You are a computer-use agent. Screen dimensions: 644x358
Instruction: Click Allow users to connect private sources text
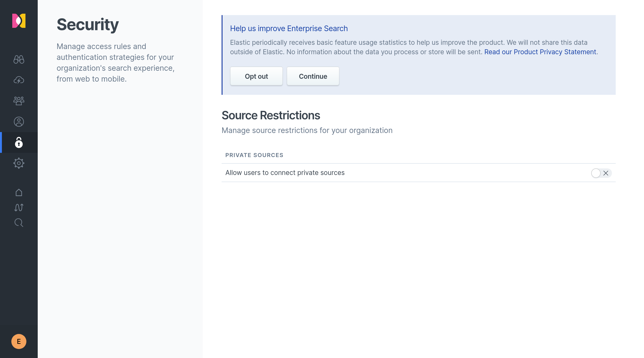pyautogui.click(x=285, y=173)
